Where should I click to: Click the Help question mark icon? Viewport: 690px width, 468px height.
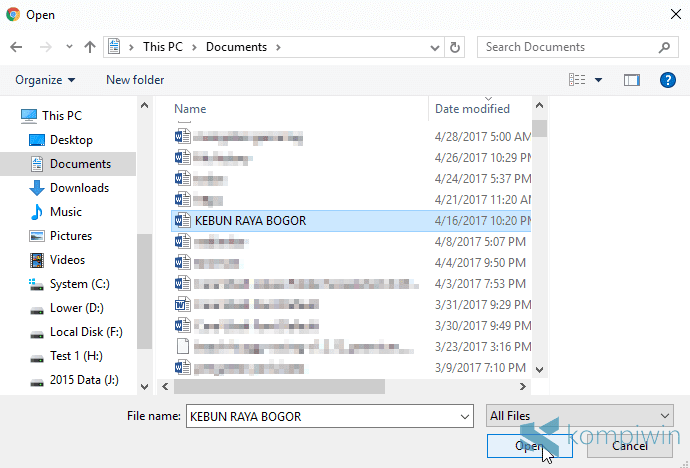pyautogui.click(x=667, y=80)
